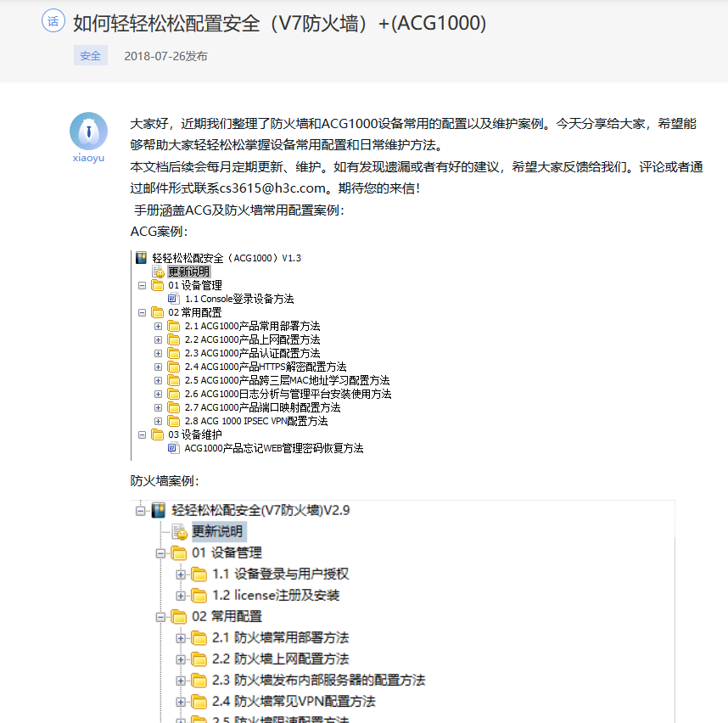Expand 2.2 防火墙上网配置方法
The image size is (728, 723).
click(181, 660)
